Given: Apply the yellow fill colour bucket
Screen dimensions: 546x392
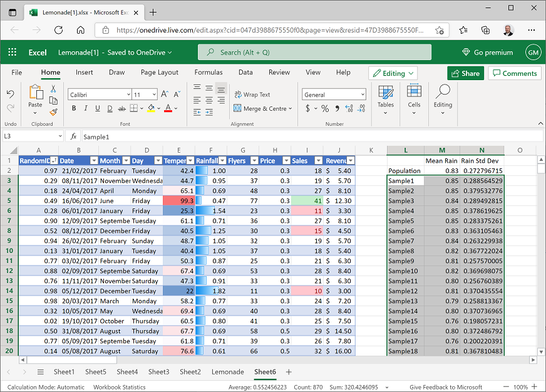Looking at the screenshot, I should (151, 108).
